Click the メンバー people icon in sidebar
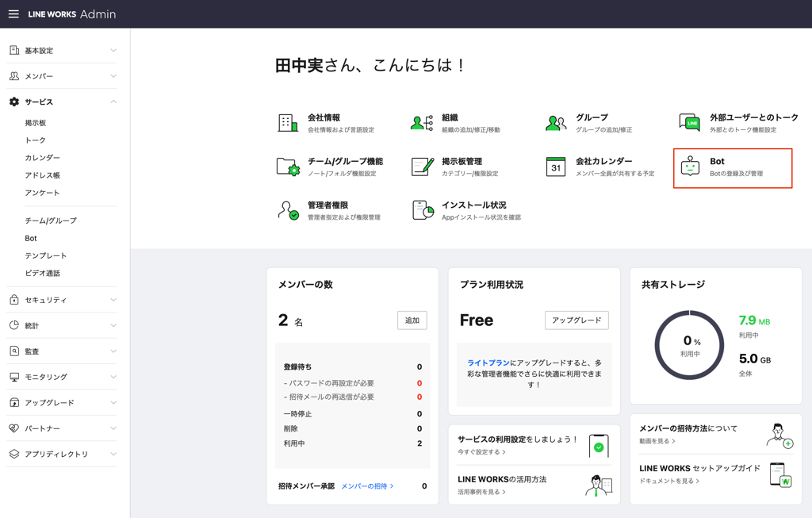This screenshot has width=812, height=518. [x=14, y=76]
